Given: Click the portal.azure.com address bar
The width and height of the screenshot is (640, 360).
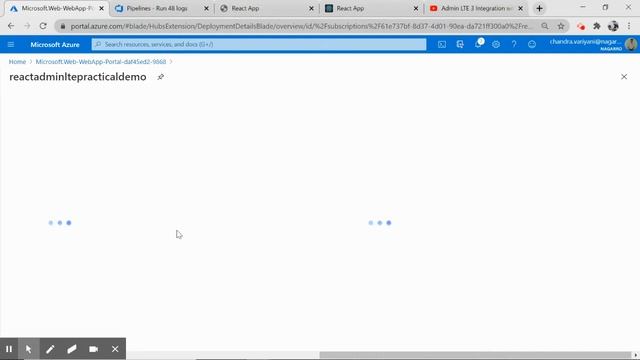Looking at the screenshot, I should tap(301, 26).
